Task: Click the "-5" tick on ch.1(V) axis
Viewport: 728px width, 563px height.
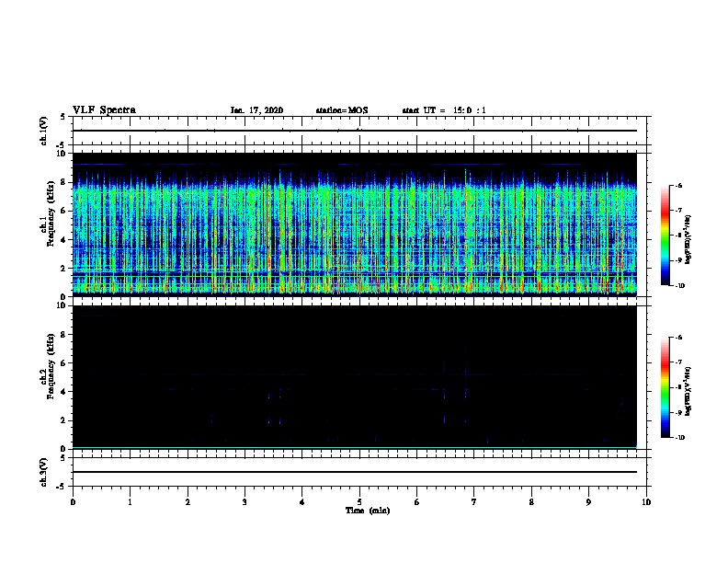Action: click(62, 145)
